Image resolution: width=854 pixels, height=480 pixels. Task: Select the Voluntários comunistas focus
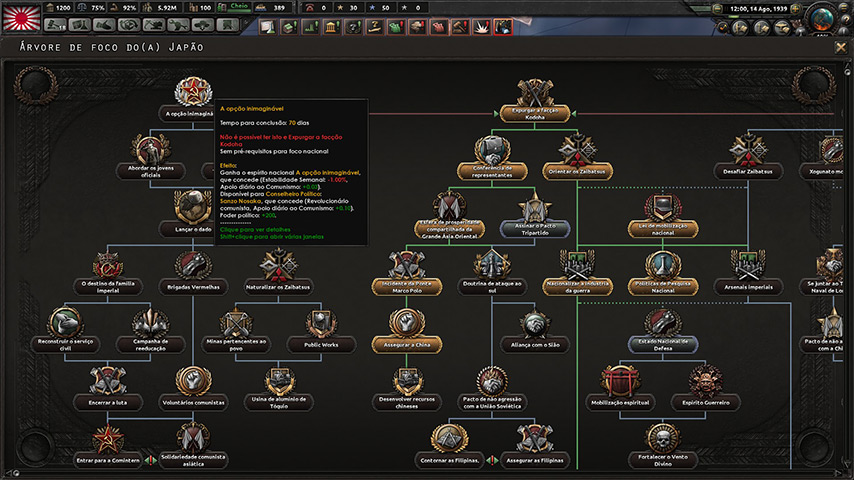coord(193,388)
